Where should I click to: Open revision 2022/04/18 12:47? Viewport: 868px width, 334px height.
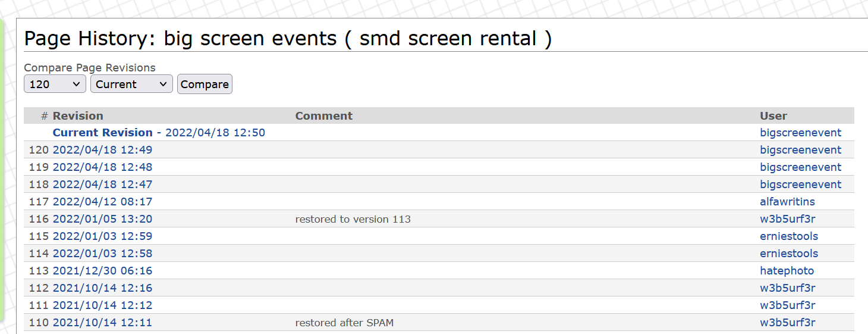coord(102,185)
